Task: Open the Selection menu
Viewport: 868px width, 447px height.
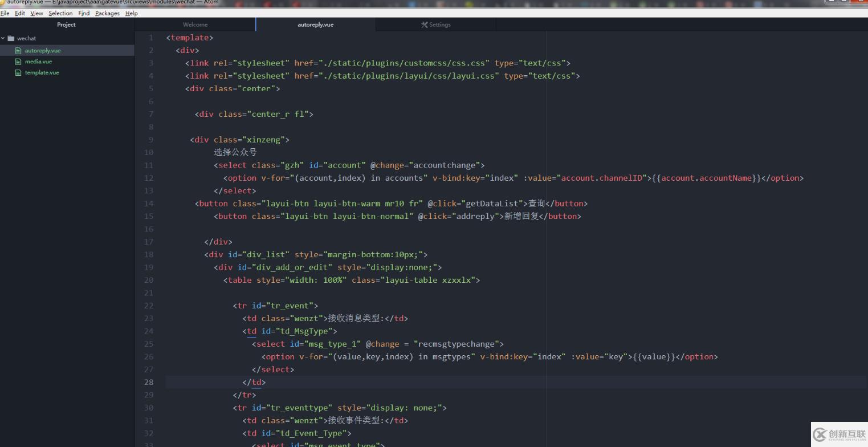Action: tap(60, 13)
